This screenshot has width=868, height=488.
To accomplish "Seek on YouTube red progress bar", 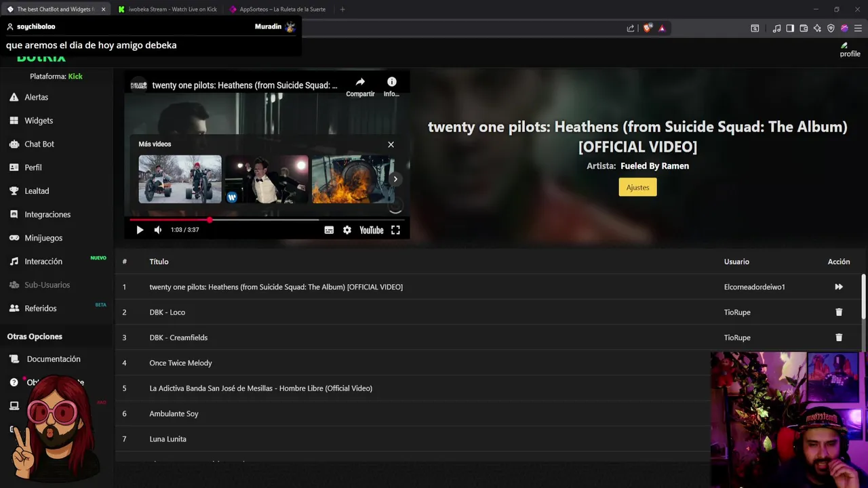I will point(267,220).
